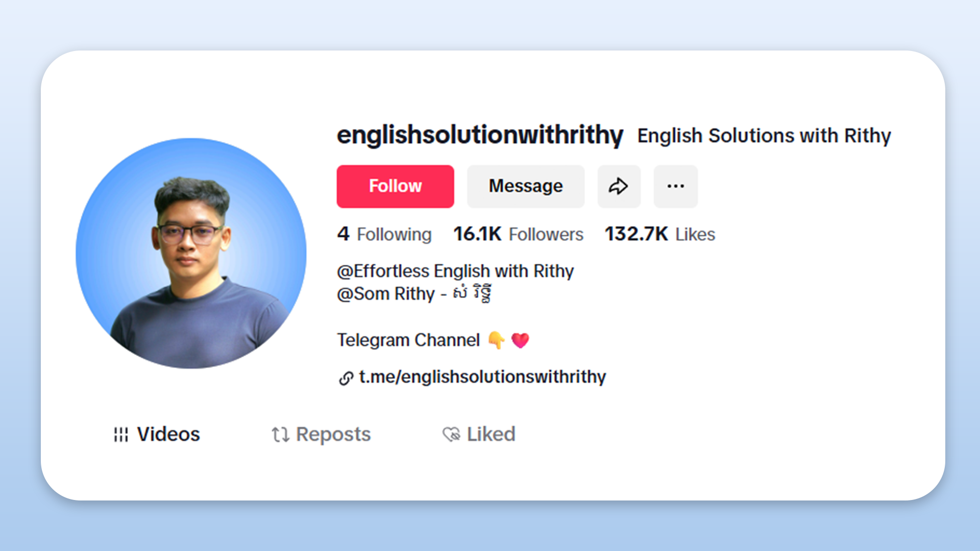The width and height of the screenshot is (980, 551).
Task: Click the @Effortless English with Rithy mention
Action: coord(455,271)
